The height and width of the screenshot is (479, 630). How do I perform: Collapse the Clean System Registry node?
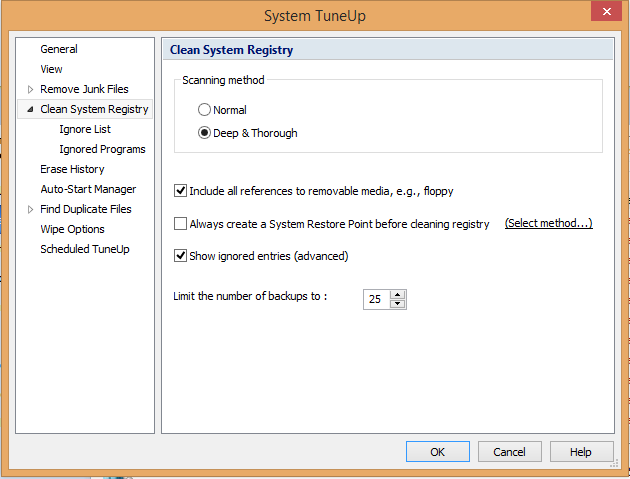(30, 109)
